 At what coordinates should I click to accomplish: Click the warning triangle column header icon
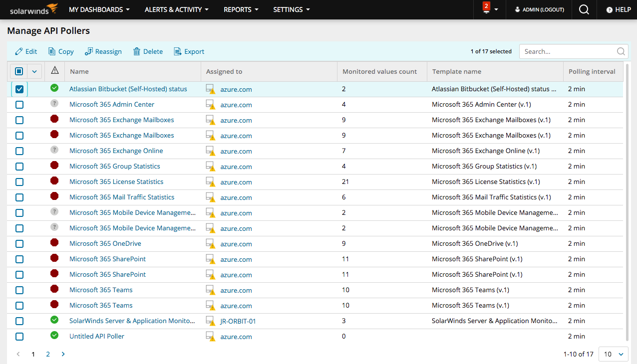click(x=55, y=70)
